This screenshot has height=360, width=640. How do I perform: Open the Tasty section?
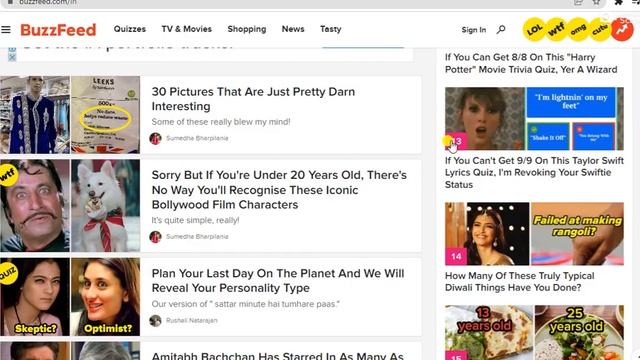pos(331,29)
